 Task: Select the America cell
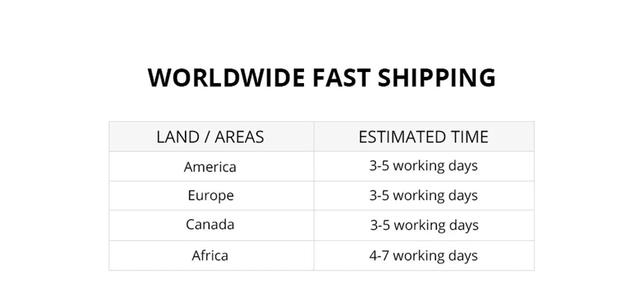(x=210, y=167)
